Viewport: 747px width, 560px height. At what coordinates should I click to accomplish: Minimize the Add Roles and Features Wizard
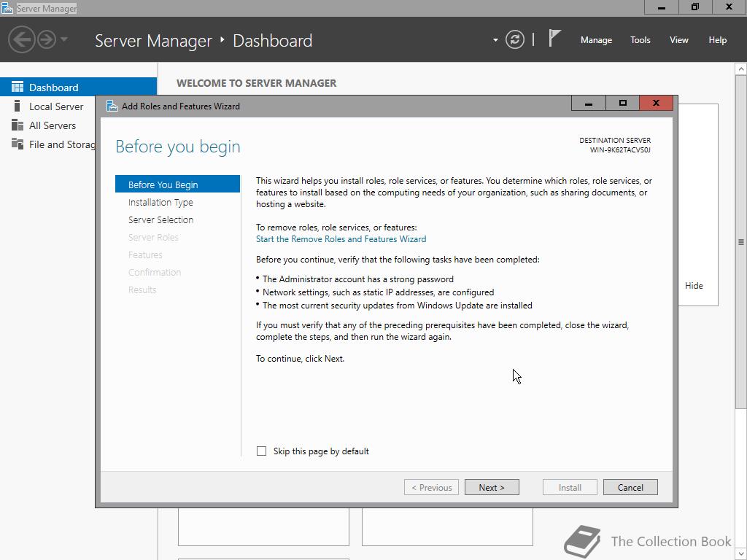tap(589, 103)
